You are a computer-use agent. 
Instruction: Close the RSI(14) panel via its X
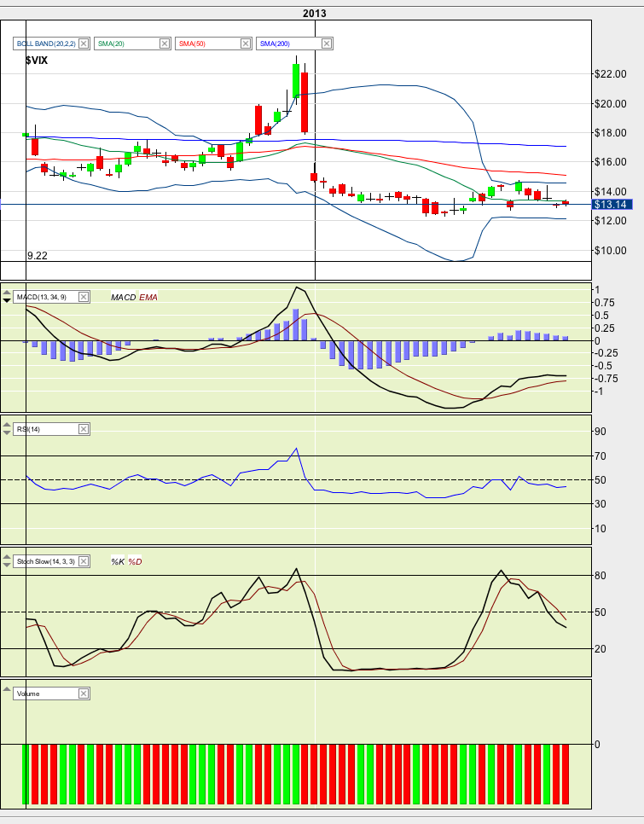click(84, 429)
